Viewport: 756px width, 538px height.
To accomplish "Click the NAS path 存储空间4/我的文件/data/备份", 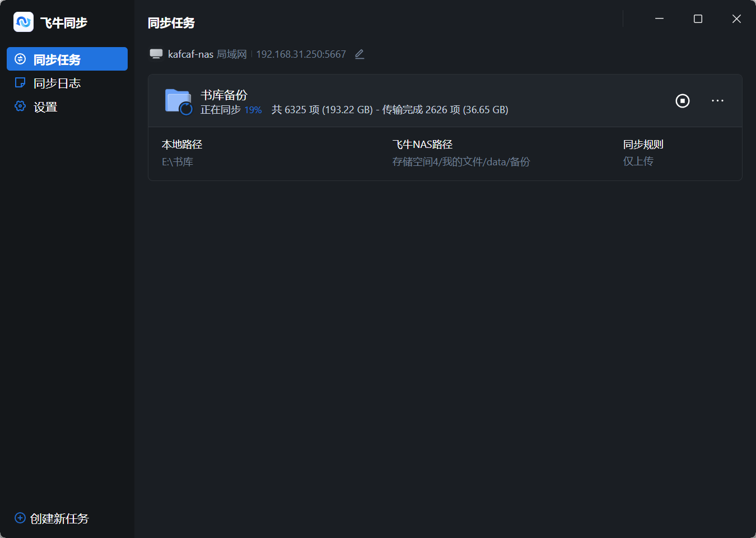I will tap(461, 162).
